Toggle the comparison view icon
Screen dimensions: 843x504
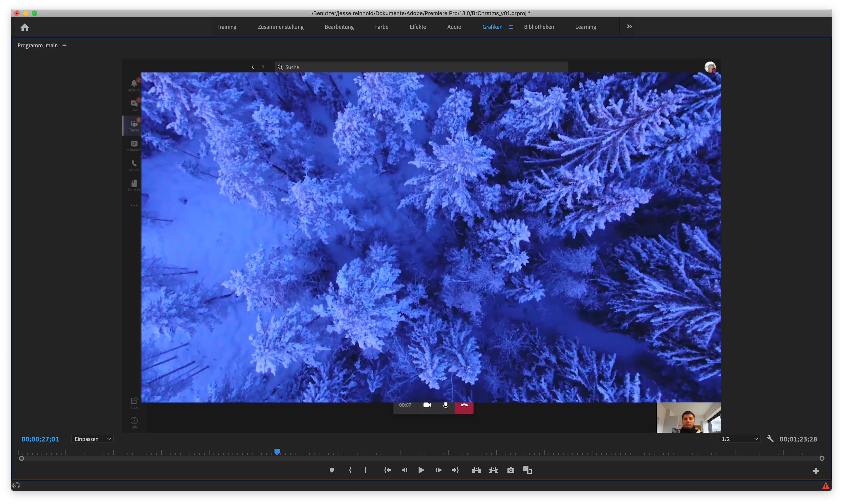527,470
